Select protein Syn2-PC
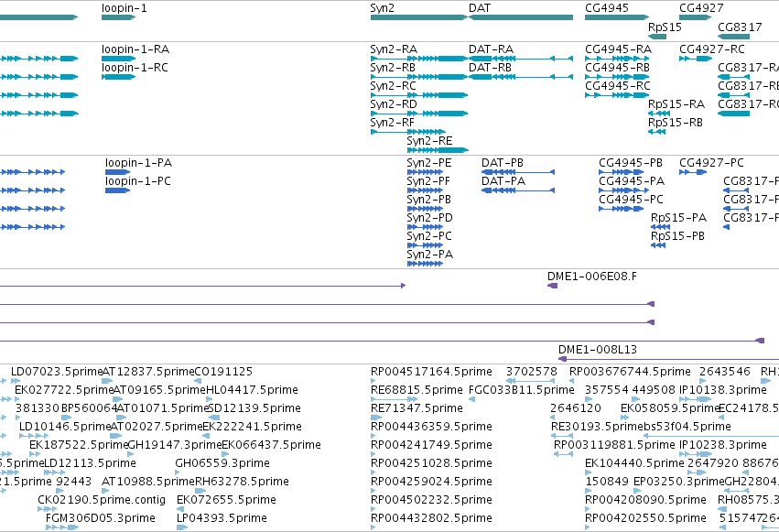The image size is (779, 532). coord(425,245)
